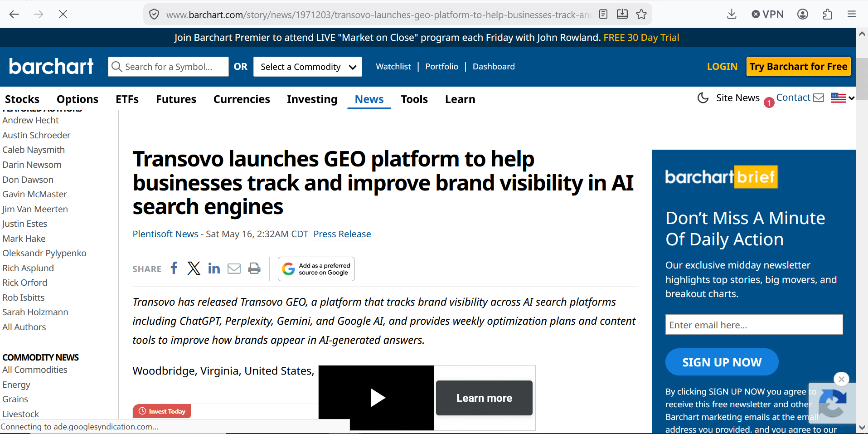This screenshot has width=868, height=434.
Task: Print the article
Action: pyautogui.click(x=254, y=268)
